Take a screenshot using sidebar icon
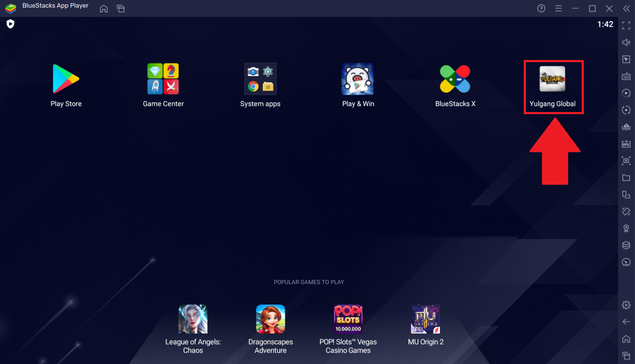This screenshot has width=635, height=364. (627, 161)
